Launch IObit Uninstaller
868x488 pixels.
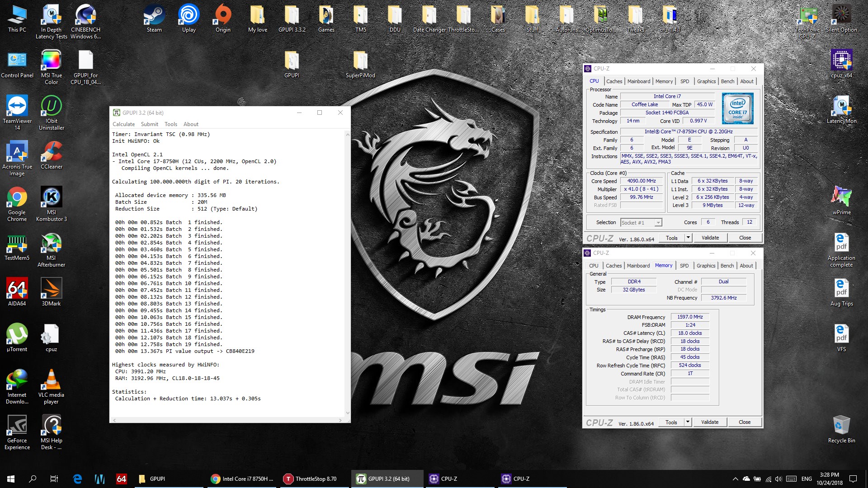click(x=52, y=113)
